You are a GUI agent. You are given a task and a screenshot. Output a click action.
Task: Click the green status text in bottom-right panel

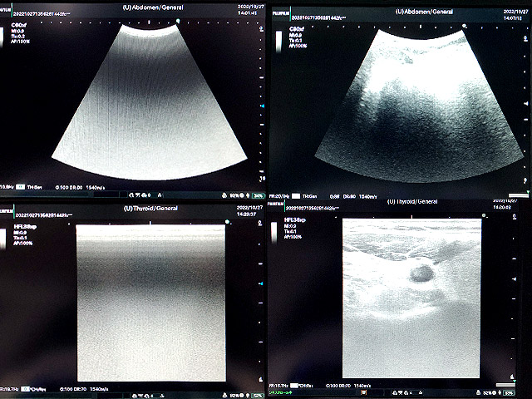coord(280,392)
